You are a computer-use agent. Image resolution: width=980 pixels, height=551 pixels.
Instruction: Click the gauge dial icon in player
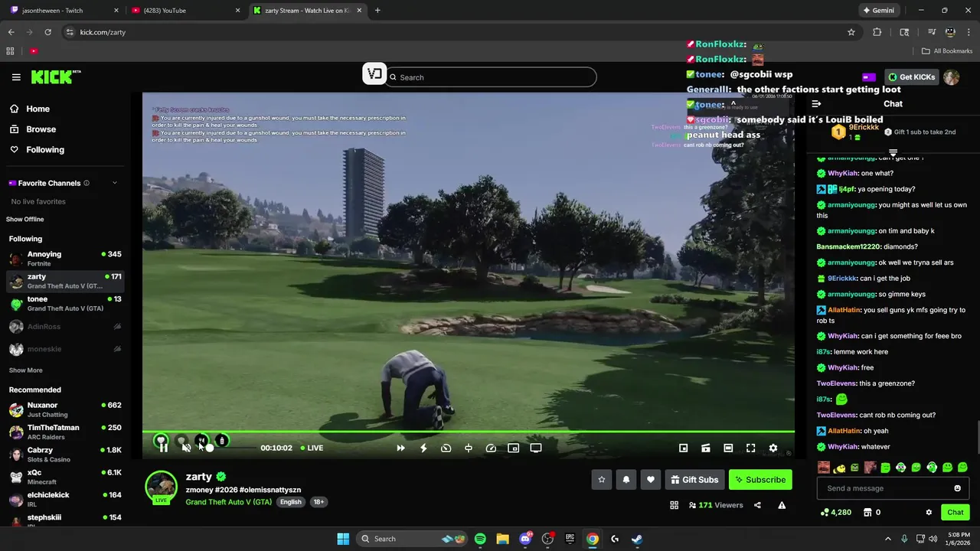click(492, 448)
